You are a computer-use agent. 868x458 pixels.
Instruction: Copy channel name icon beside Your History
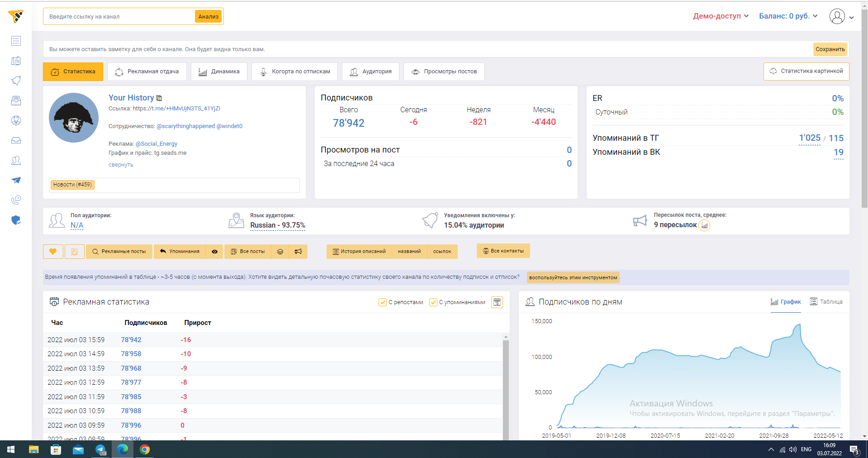pyautogui.click(x=159, y=98)
